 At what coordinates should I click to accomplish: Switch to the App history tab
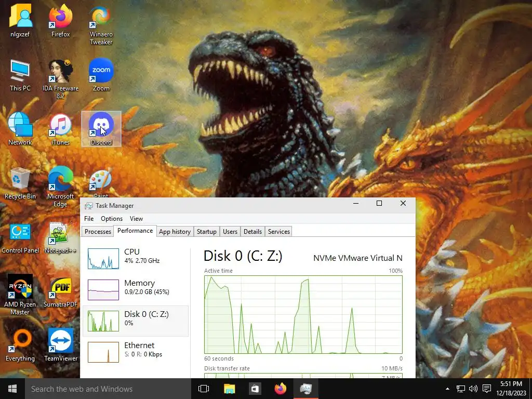click(175, 231)
